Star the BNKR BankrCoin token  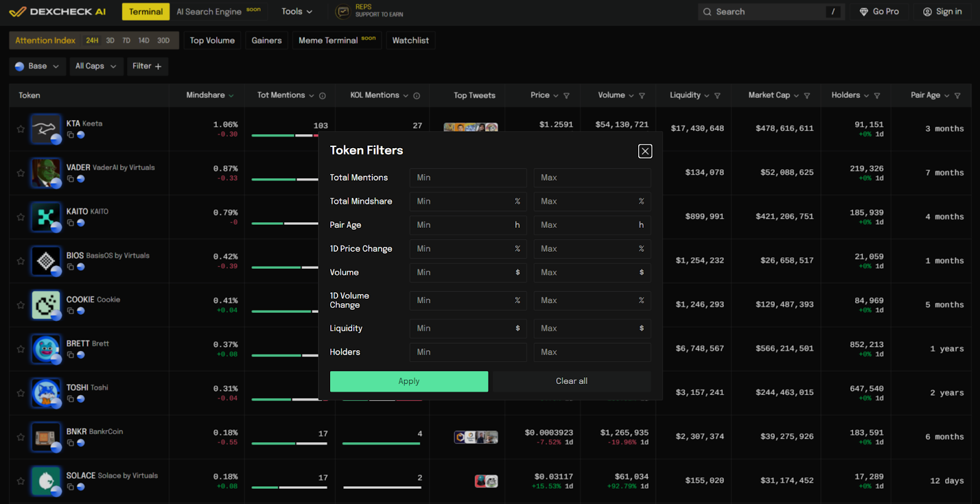click(x=21, y=437)
